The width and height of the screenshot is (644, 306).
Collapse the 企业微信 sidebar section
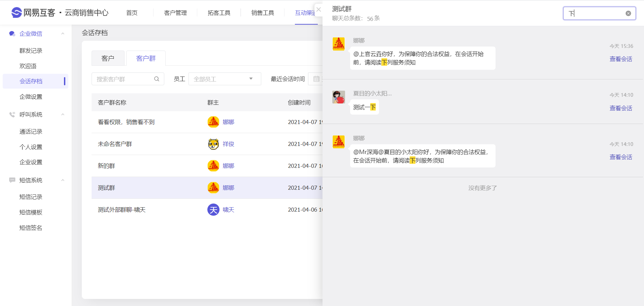(x=63, y=34)
